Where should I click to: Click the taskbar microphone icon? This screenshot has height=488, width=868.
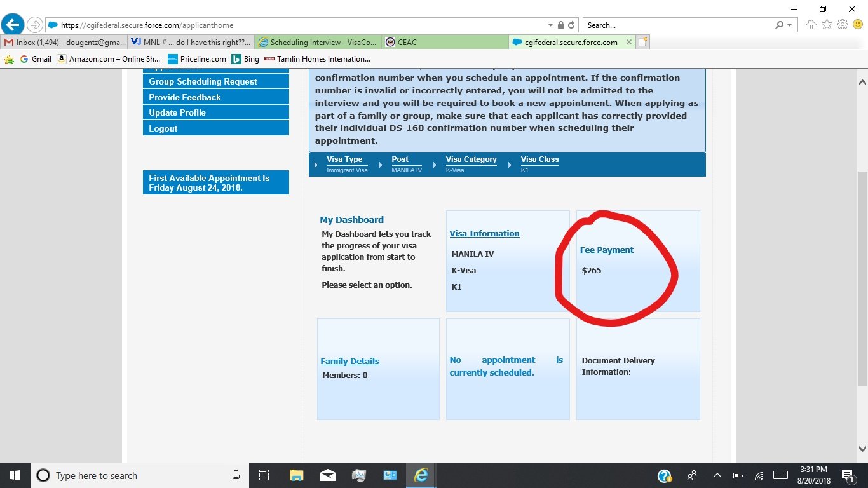[236, 475]
